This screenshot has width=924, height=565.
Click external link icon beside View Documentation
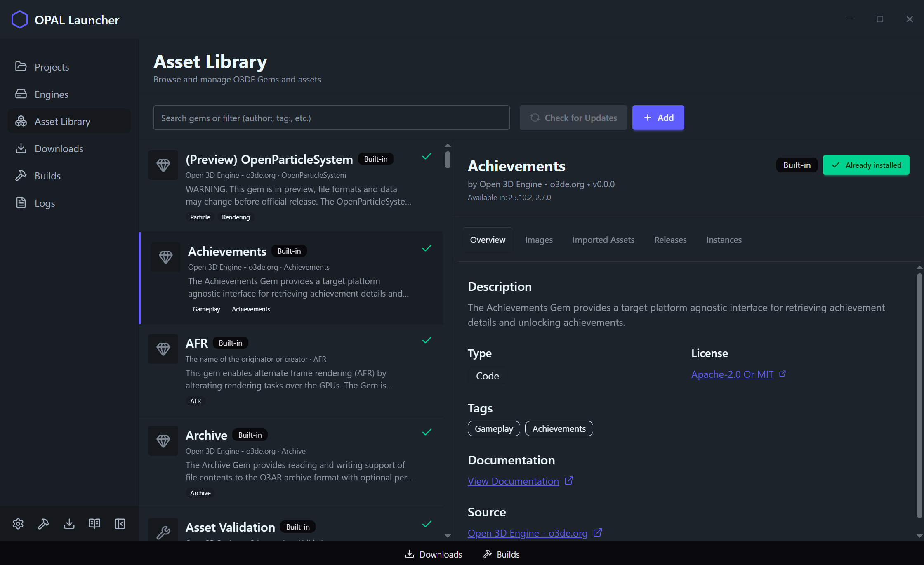(569, 480)
